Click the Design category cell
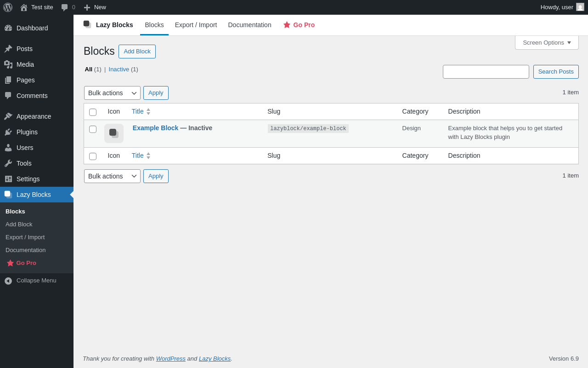The width and height of the screenshot is (588, 368). (x=412, y=128)
